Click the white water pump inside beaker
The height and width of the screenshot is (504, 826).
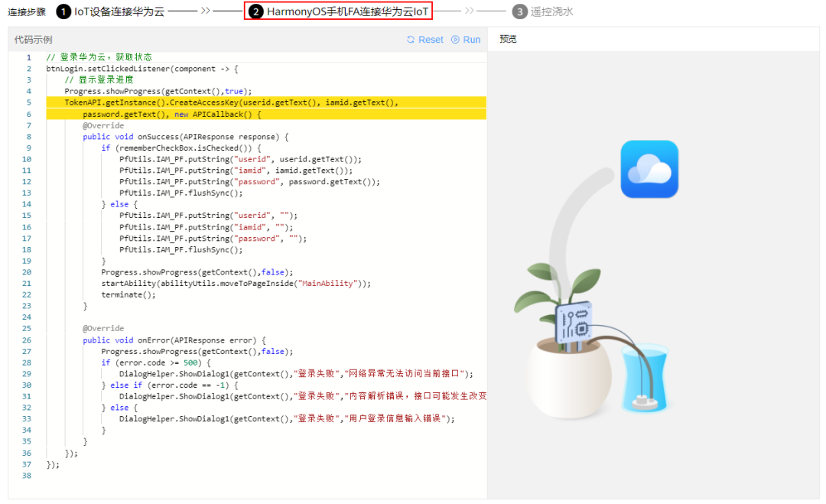644,399
